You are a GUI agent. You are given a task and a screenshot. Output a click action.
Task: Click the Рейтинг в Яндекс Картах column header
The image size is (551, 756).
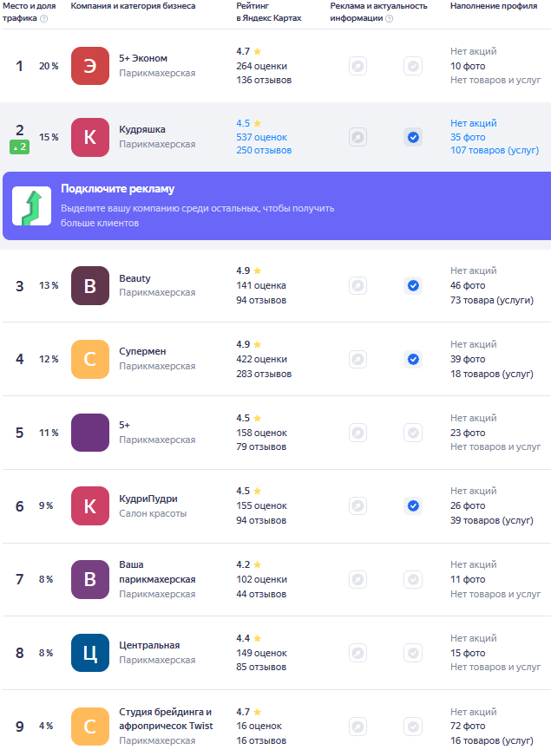click(x=269, y=12)
